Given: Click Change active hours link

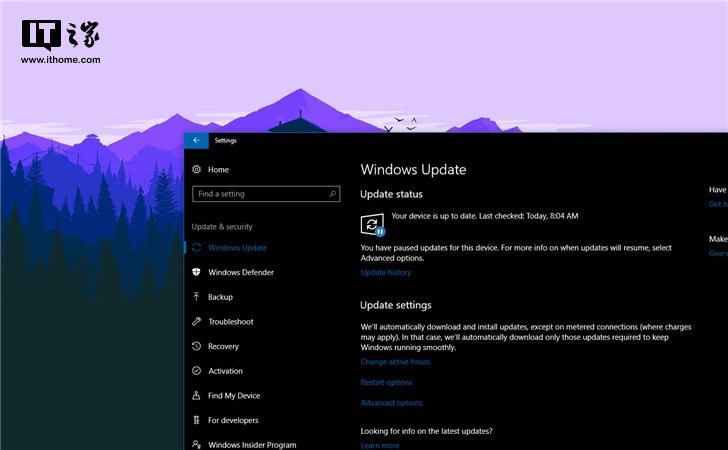Looking at the screenshot, I should pos(395,362).
